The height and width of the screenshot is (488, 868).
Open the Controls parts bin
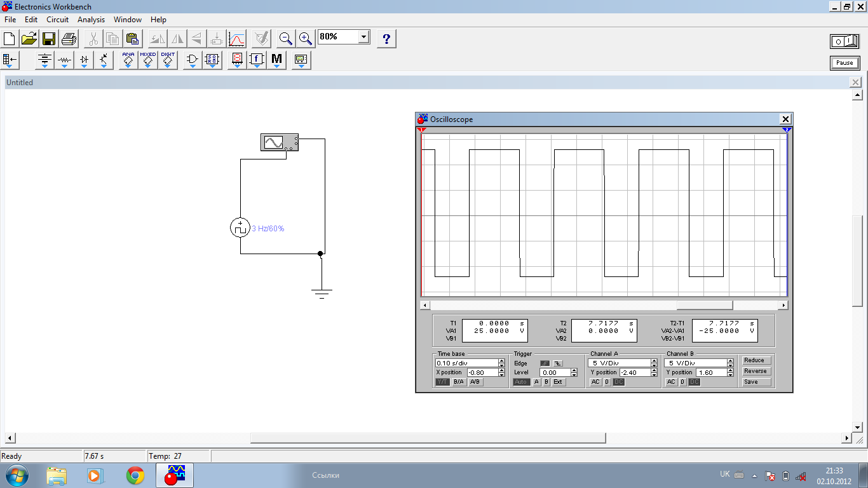pos(257,61)
